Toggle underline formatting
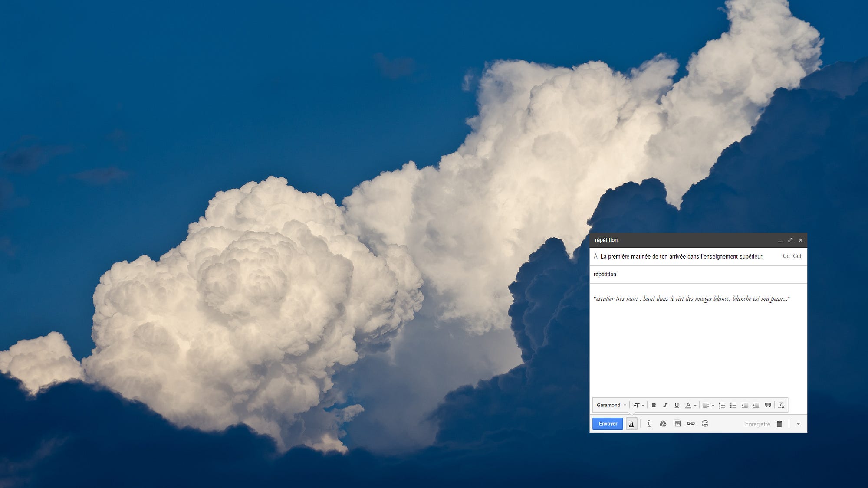 677,405
